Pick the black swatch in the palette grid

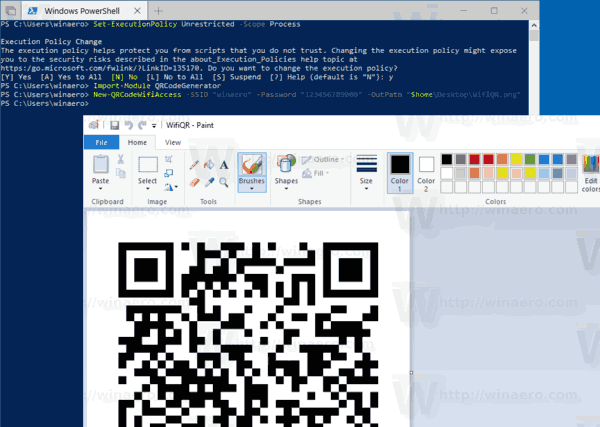(x=447, y=159)
